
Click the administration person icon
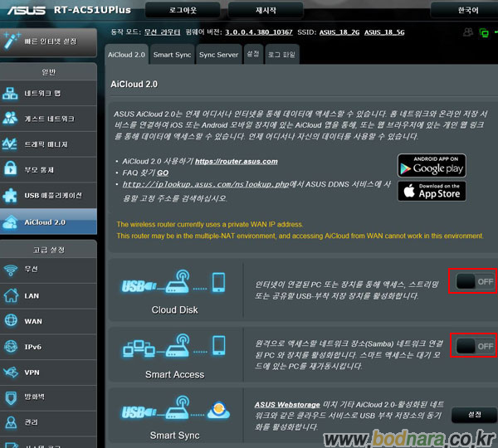pyautogui.click(x=11, y=422)
